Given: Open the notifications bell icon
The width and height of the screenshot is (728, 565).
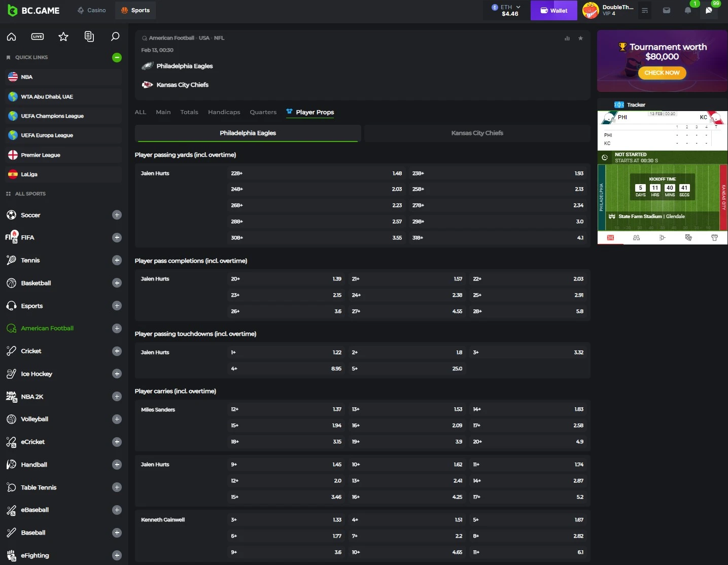Looking at the screenshot, I should [x=688, y=10].
